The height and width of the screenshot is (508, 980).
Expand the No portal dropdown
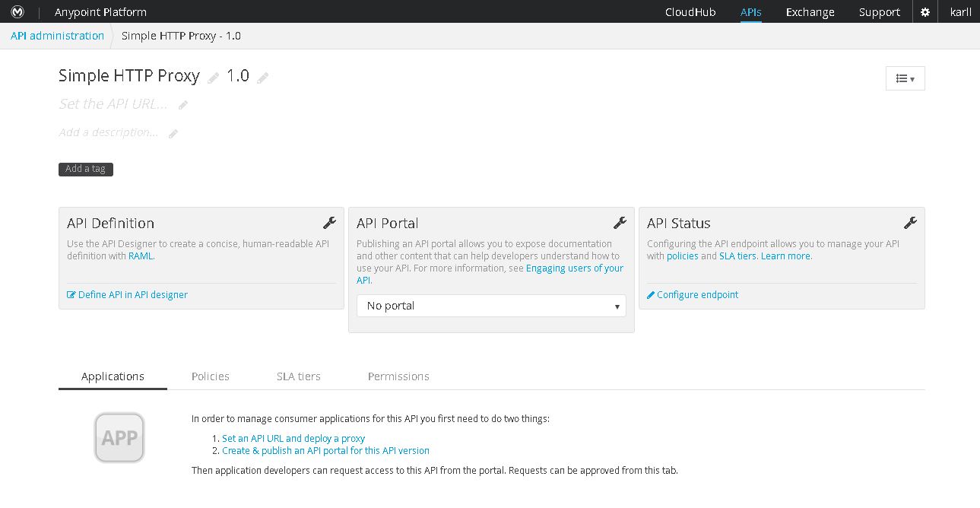point(491,306)
